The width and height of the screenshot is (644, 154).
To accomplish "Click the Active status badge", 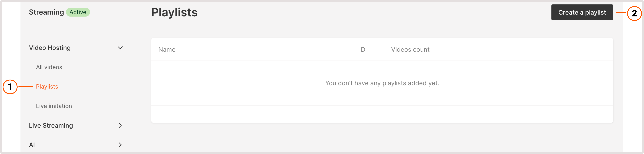I will click(x=78, y=12).
